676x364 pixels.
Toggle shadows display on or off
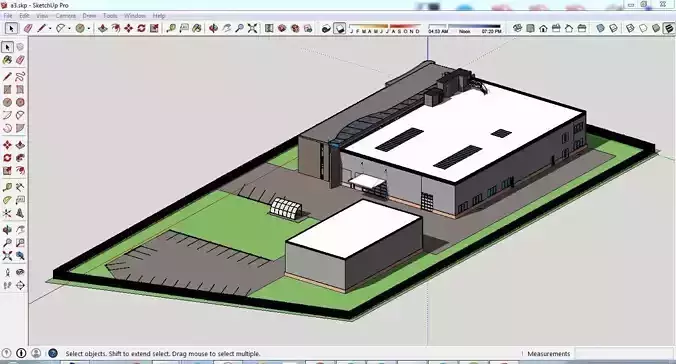click(x=340, y=28)
